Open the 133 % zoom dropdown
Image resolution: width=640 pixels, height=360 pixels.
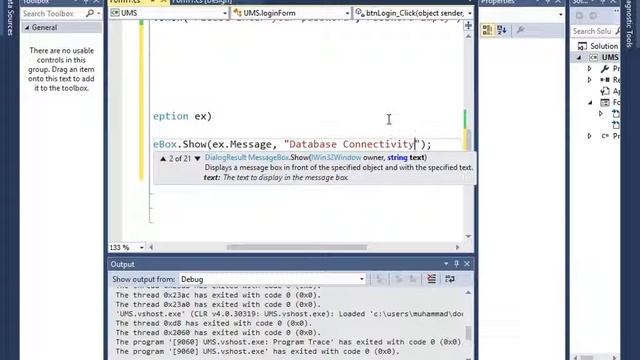(x=142, y=247)
